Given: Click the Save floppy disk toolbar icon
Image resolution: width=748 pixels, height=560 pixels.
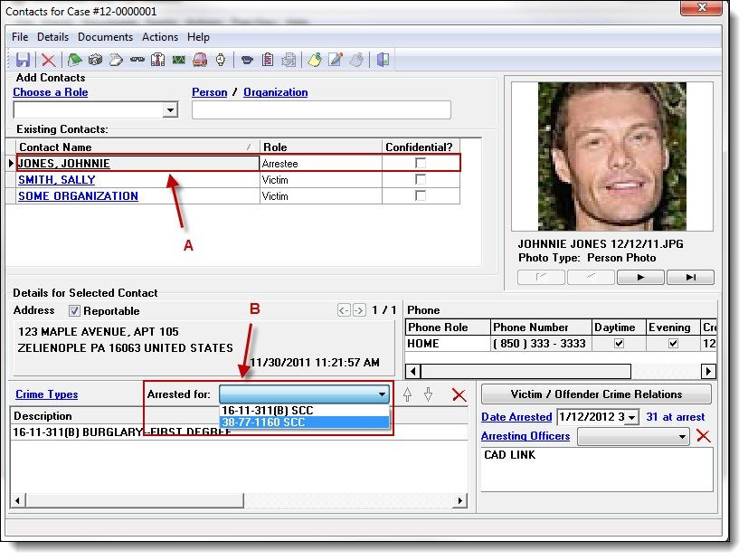Looking at the screenshot, I should (23, 60).
